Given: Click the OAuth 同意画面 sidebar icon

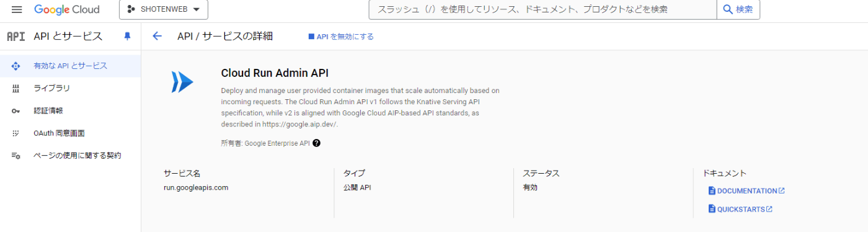Looking at the screenshot, I should 16,133.
